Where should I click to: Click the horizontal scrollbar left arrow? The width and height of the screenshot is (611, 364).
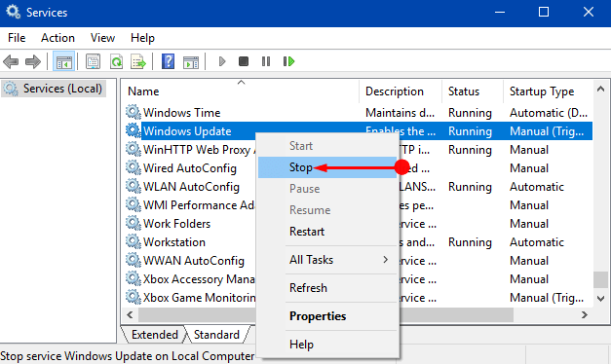(131, 314)
